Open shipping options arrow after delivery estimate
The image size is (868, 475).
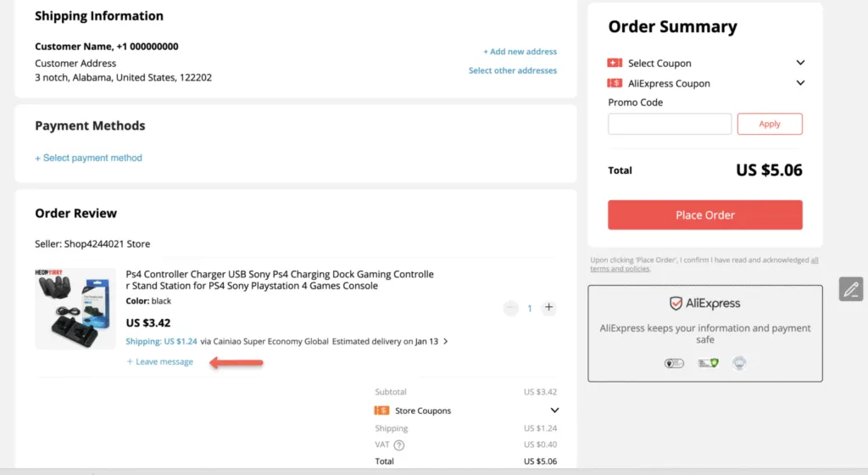tap(446, 342)
